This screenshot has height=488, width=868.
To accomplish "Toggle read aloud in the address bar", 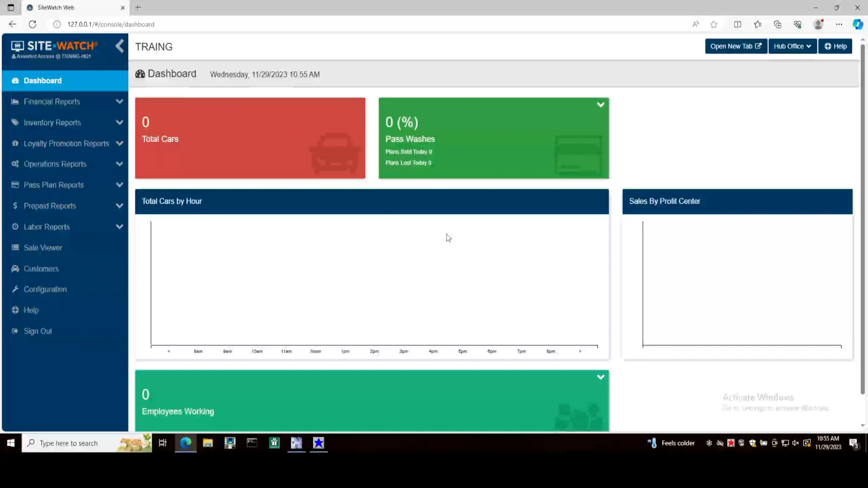I will (695, 24).
